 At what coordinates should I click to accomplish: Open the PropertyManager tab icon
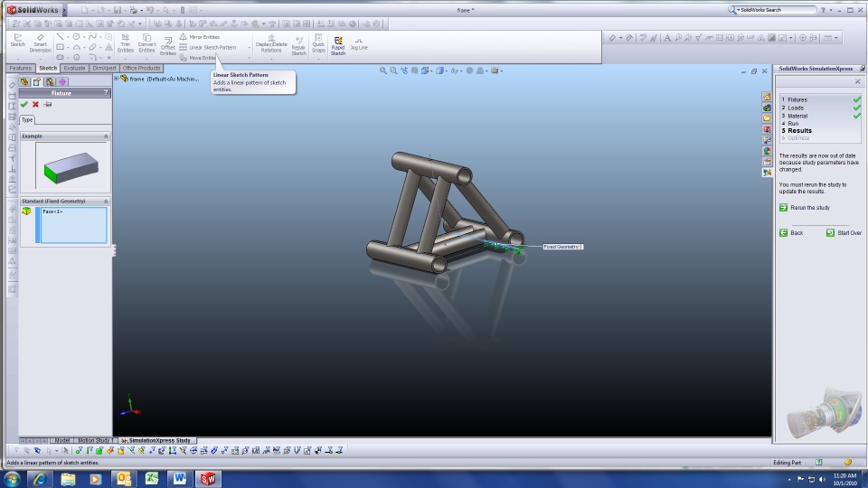pos(36,82)
